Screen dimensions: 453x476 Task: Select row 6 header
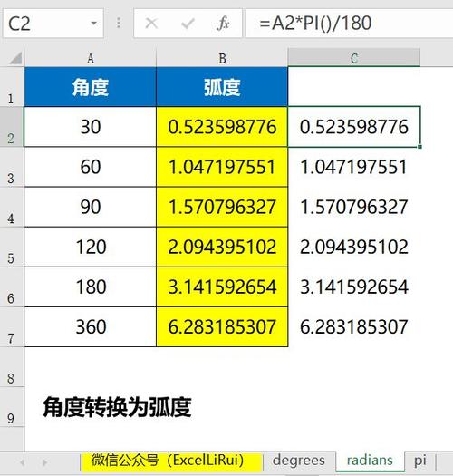click(x=12, y=287)
